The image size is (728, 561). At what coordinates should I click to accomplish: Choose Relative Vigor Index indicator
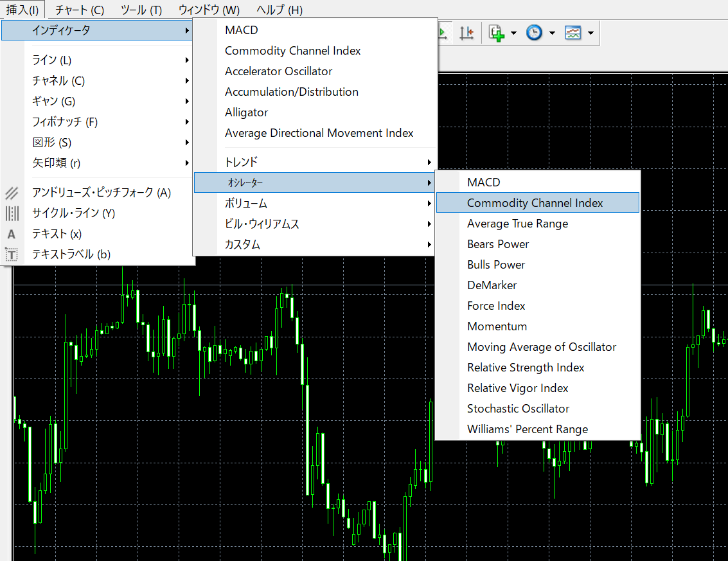(x=538, y=388)
